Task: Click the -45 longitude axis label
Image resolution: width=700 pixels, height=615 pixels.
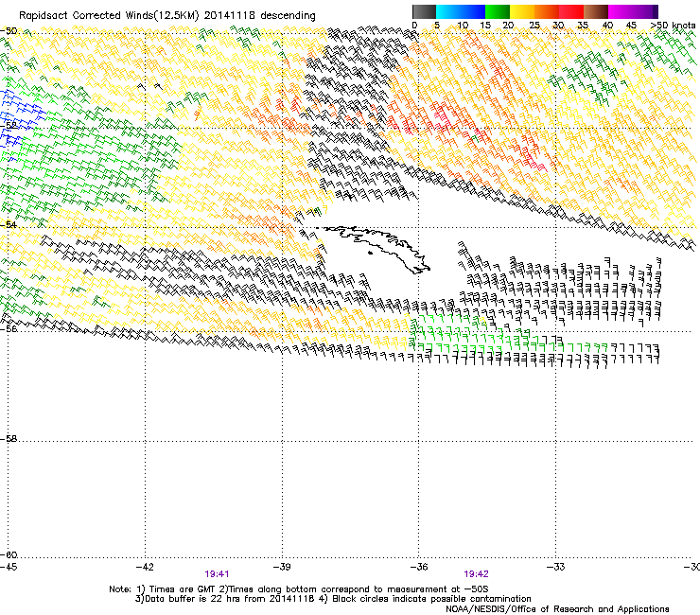Action: coord(9,567)
